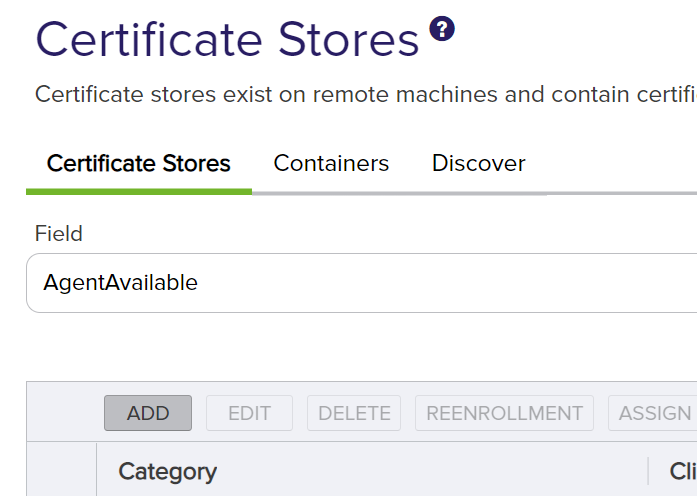Click the help question mark icon
The height and width of the screenshot is (496, 697).
(x=442, y=29)
